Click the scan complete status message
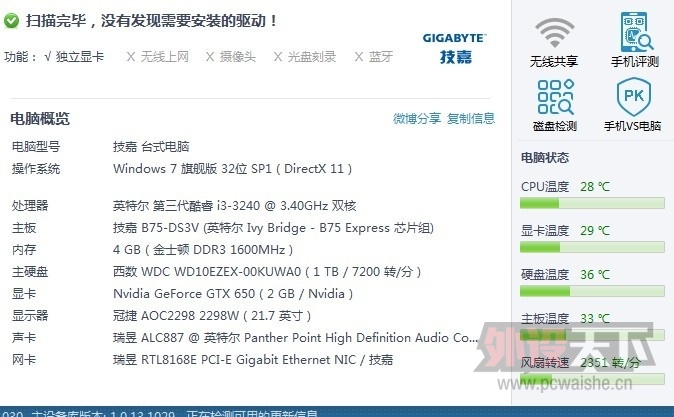The width and height of the screenshot is (674, 417). point(151,21)
